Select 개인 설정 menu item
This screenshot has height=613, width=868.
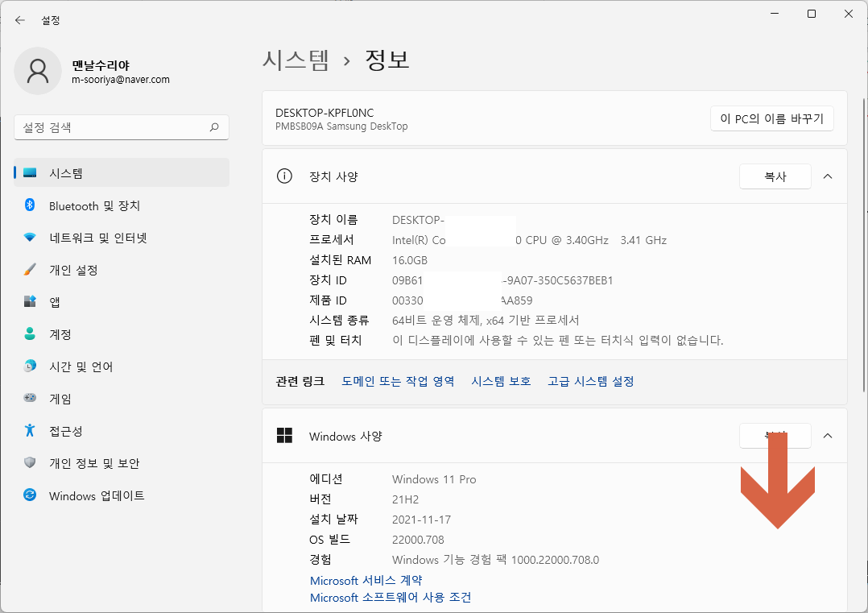click(122, 270)
